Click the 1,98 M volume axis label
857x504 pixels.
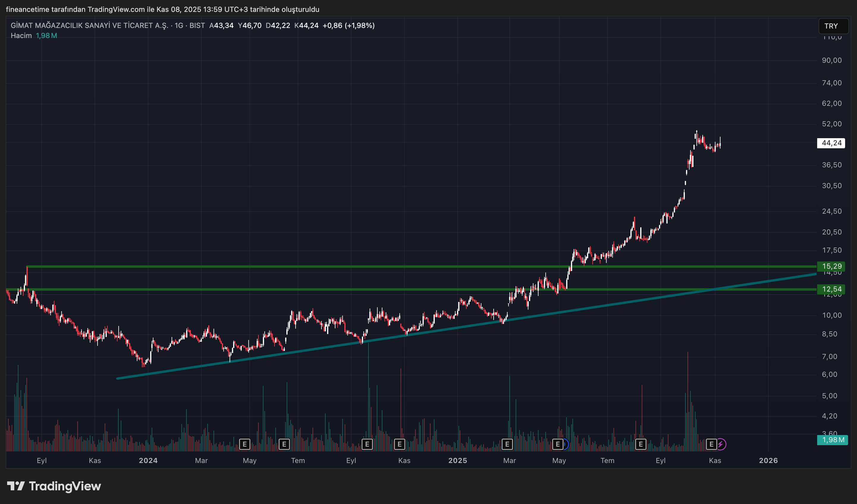(x=833, y=440)
